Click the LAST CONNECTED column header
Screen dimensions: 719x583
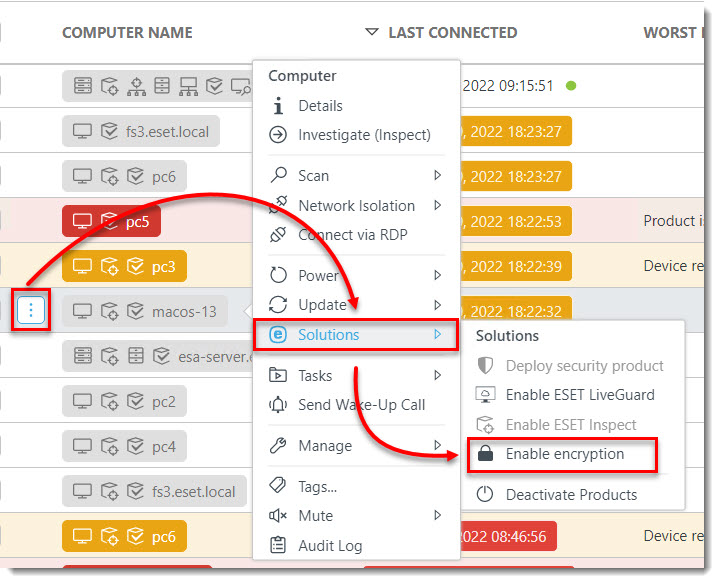(453, 33)
